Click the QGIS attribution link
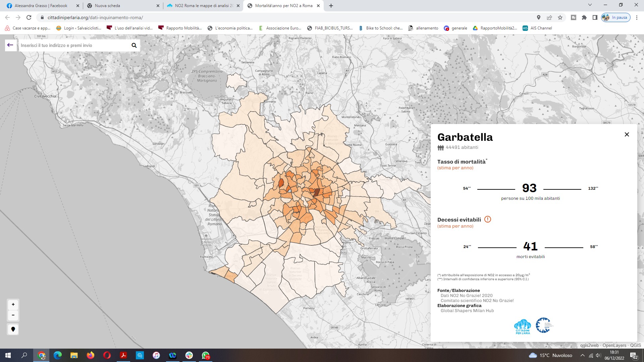The image size is (644, 362). click(636, 345)
